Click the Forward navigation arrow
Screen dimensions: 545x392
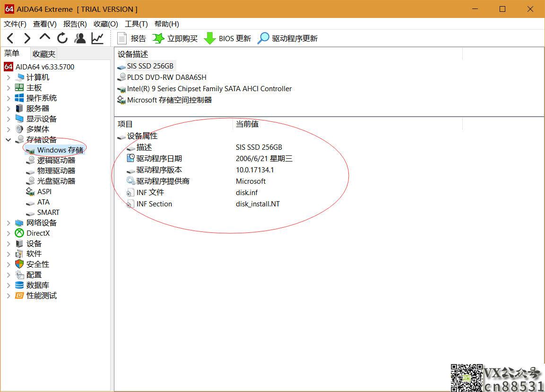(27, 38)
